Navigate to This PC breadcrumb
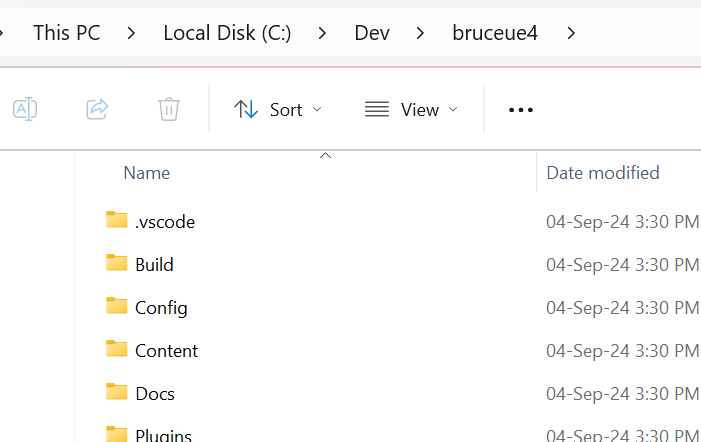Image resolution: width=701 pixels, height=442 pixels. pos(66,33)
